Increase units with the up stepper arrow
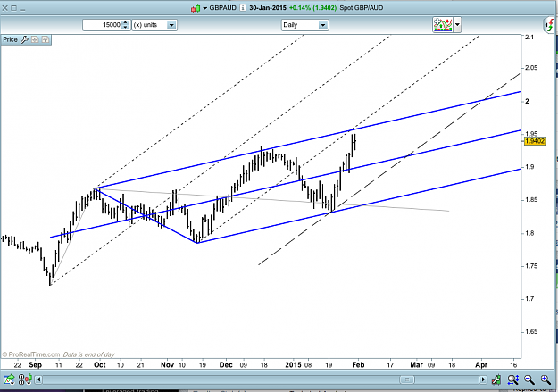 click(x=125, y=23)
